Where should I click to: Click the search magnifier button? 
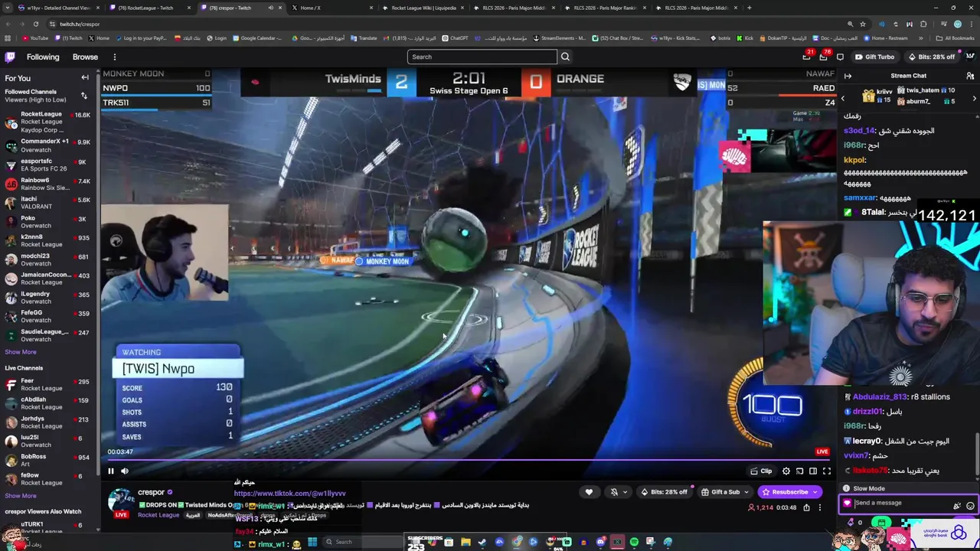click(565, 57)
